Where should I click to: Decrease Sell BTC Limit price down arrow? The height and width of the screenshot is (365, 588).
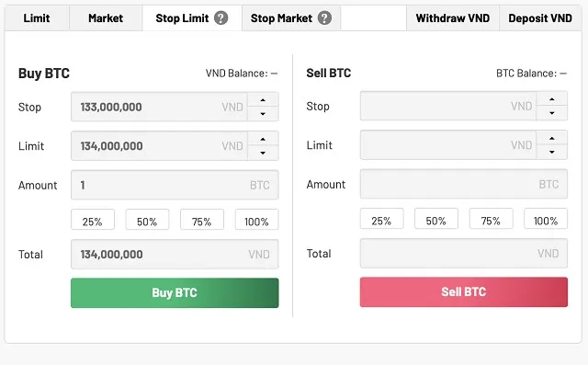point(551,152)
